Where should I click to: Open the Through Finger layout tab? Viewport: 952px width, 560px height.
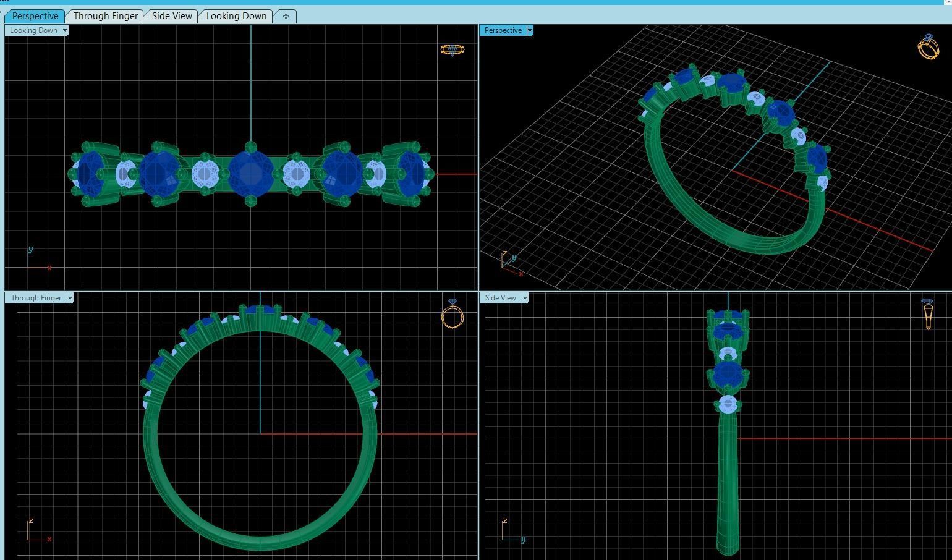click(105, 16)
